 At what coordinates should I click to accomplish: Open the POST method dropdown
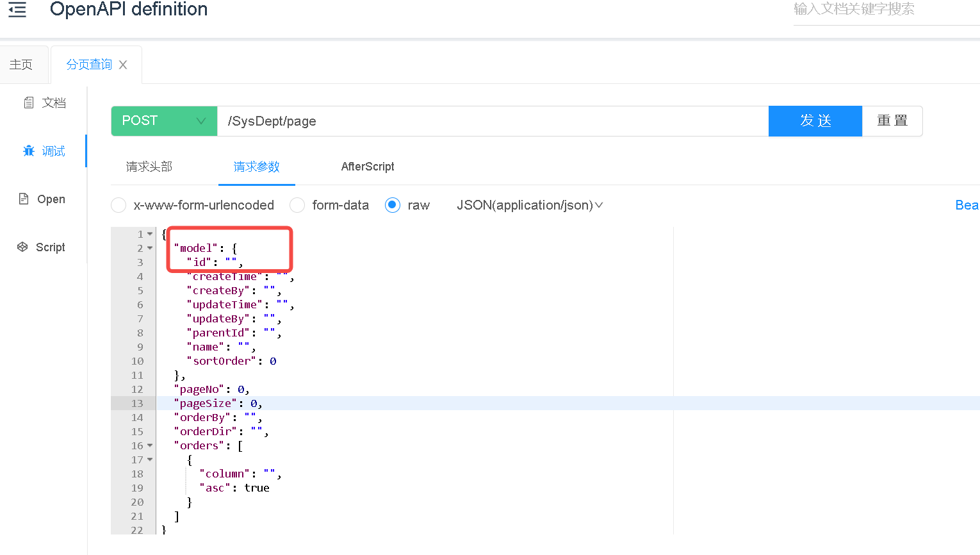click(x=165, y=121)
